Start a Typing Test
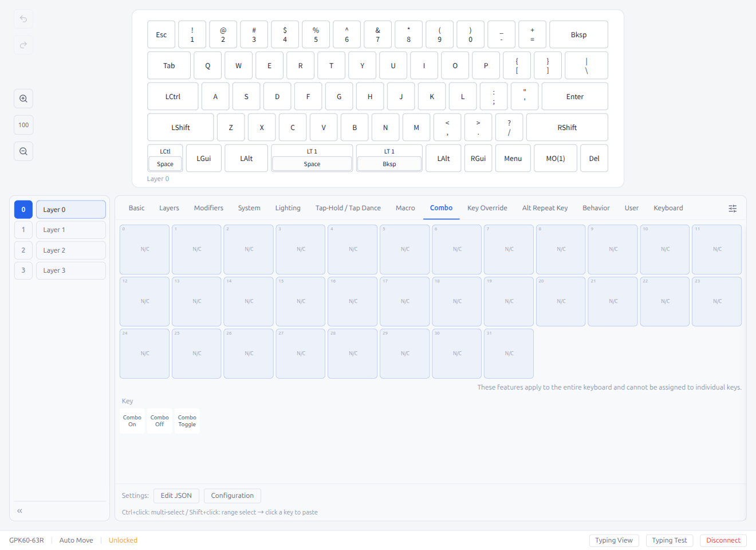 pyautogui.click(x=670, y=540)
